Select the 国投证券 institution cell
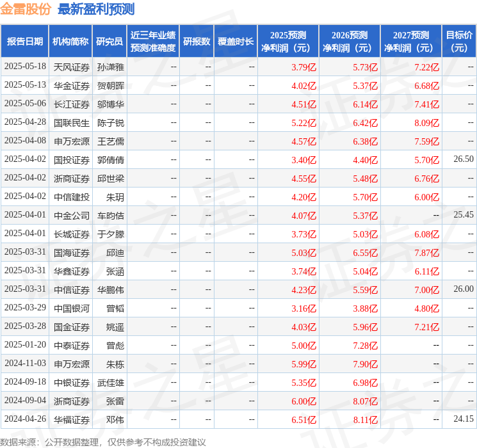 [x=72, y=160]
